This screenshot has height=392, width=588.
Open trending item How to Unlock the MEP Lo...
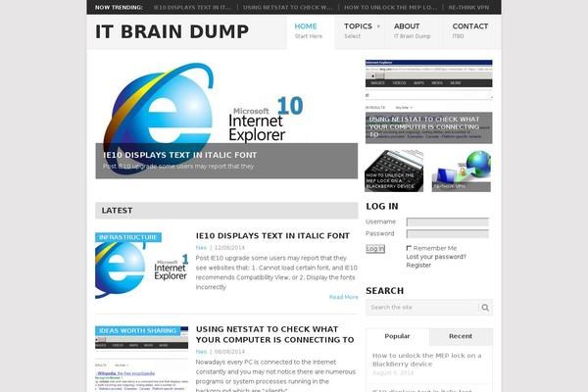pos(390,7)
